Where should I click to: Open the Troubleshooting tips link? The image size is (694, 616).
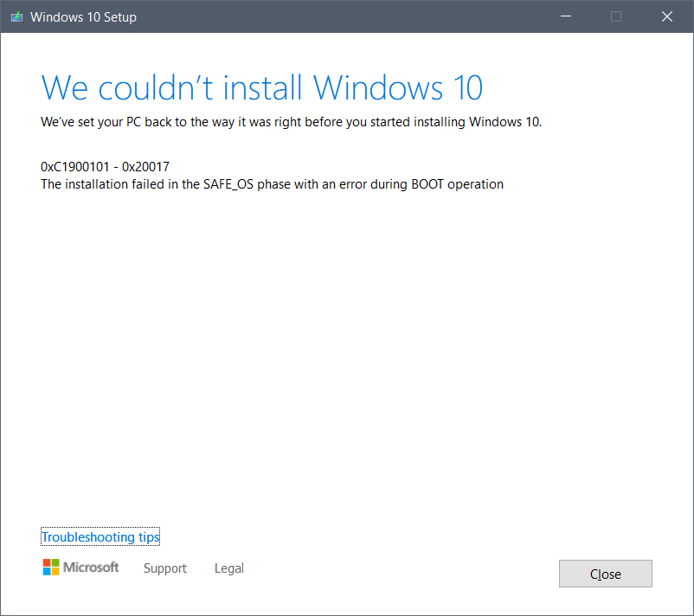click(100, 536)
